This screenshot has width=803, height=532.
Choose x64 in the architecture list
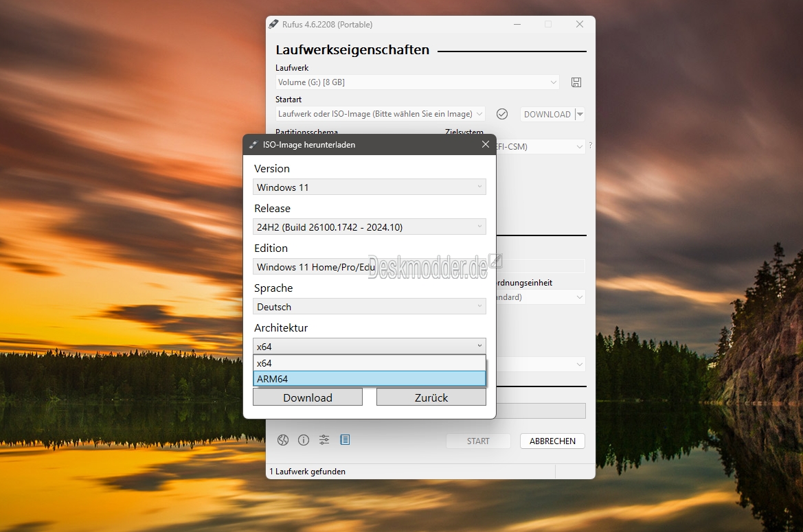tap(370, 363)
